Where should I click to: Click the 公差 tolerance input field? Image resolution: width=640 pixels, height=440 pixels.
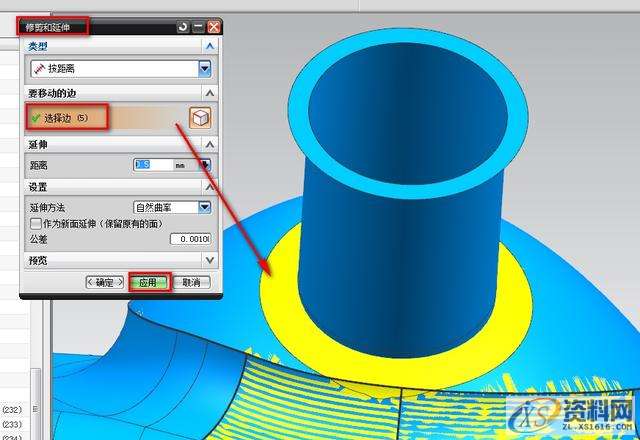coord(187,239)
